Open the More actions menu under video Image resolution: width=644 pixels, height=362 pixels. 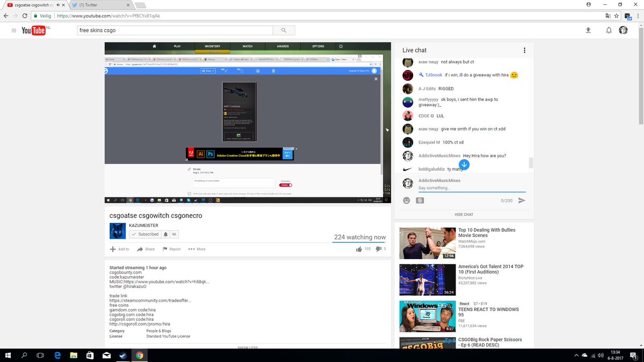(x=197, y=249)
